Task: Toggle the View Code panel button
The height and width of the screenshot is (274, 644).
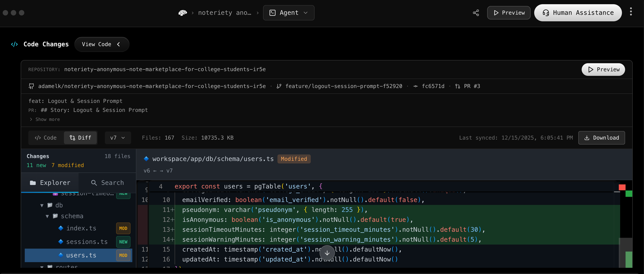Action: tap(101, 44)
